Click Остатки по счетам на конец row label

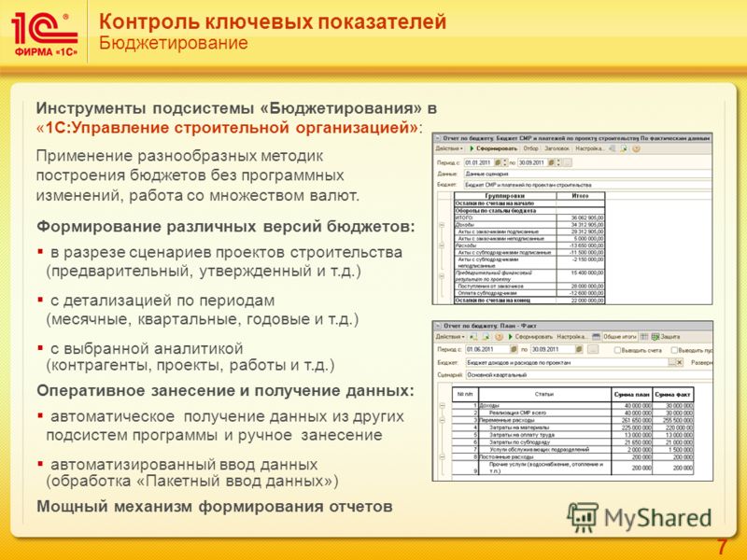click(493, 301)
